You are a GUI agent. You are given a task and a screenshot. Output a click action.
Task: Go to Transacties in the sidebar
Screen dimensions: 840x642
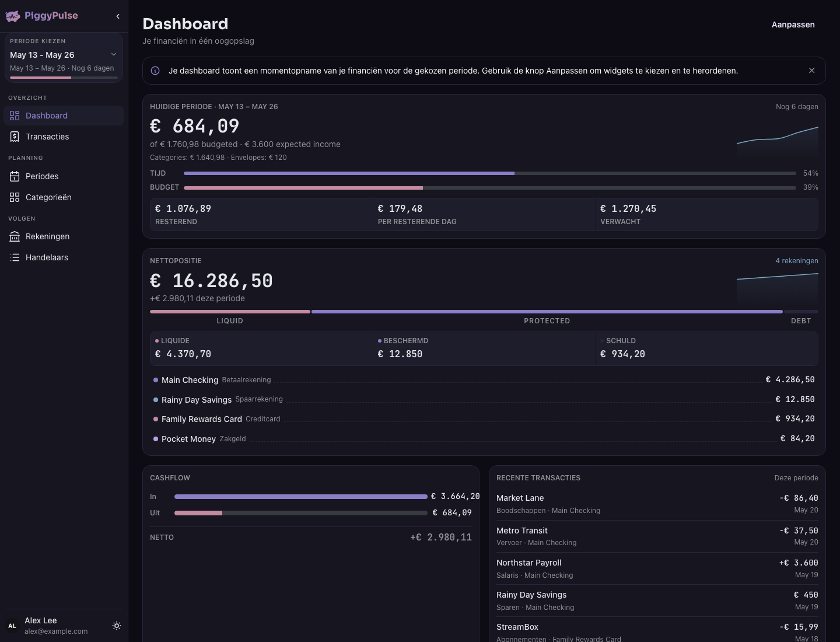point(64,137)
